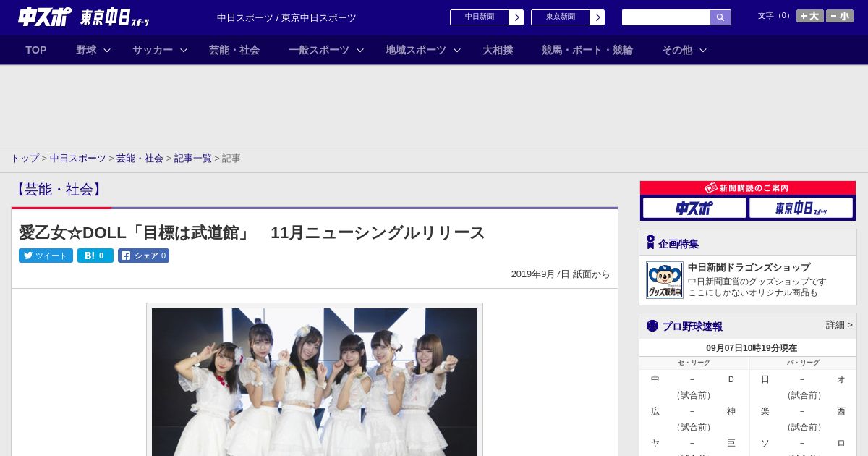Share on Facebook with the シェア button
This screenshot has width=868, height=456.
click(143, 256)
